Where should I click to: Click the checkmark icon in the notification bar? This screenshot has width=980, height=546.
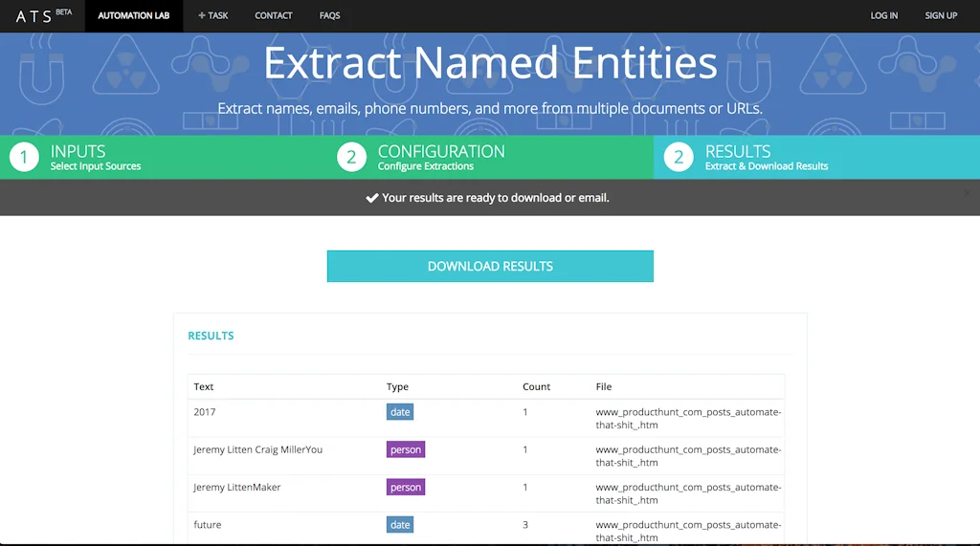tap(372, 198)
